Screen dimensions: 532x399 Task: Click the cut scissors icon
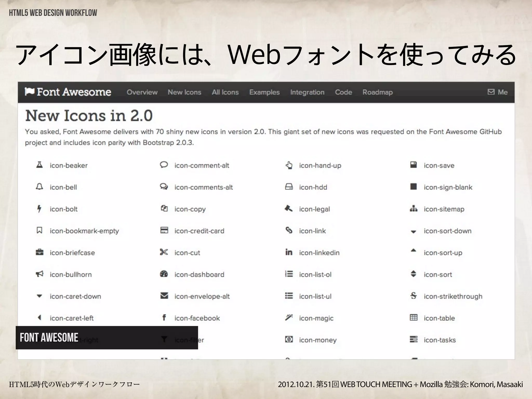pos(164,252)
